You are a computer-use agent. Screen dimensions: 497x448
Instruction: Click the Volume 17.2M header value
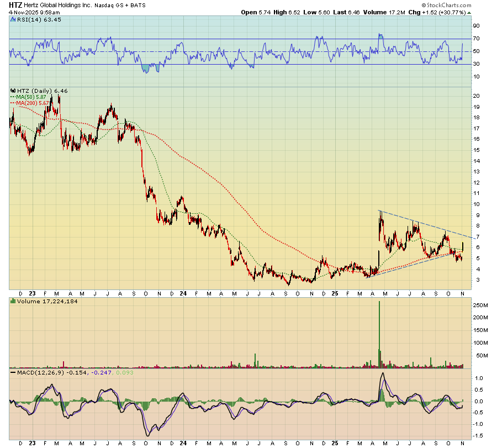point(384,12)
